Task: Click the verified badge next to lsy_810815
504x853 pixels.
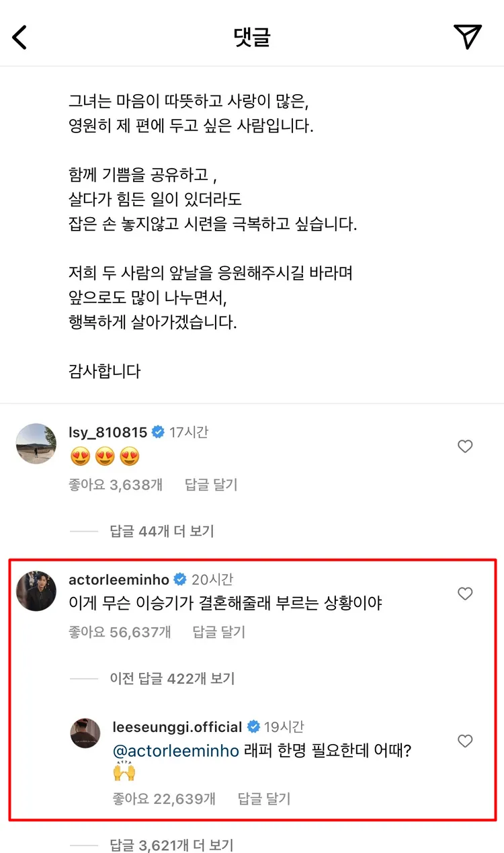Action: (x=159, y=433)
